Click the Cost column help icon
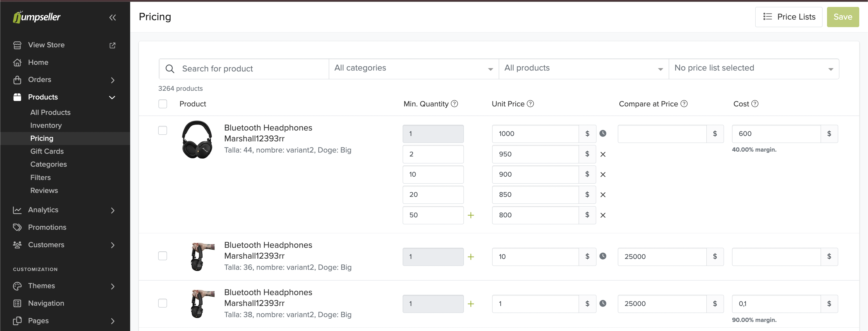Viewport: 868px width, 331px height. [755, 104]
